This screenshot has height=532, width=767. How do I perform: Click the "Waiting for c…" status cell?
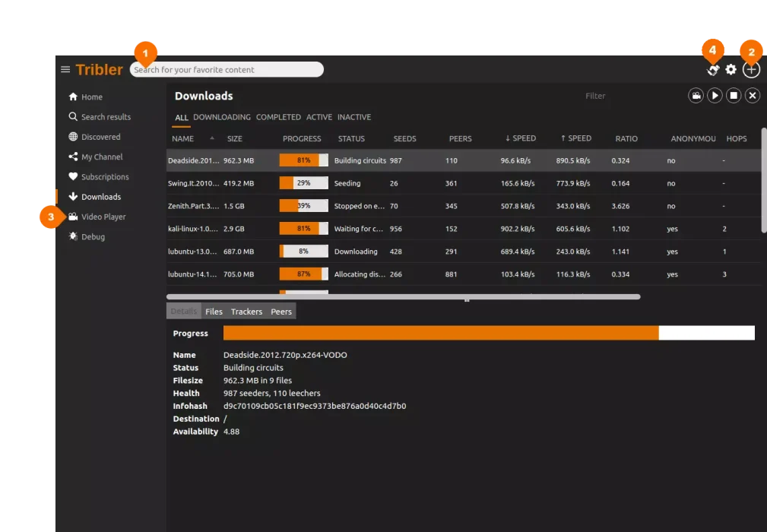[359, 229]
